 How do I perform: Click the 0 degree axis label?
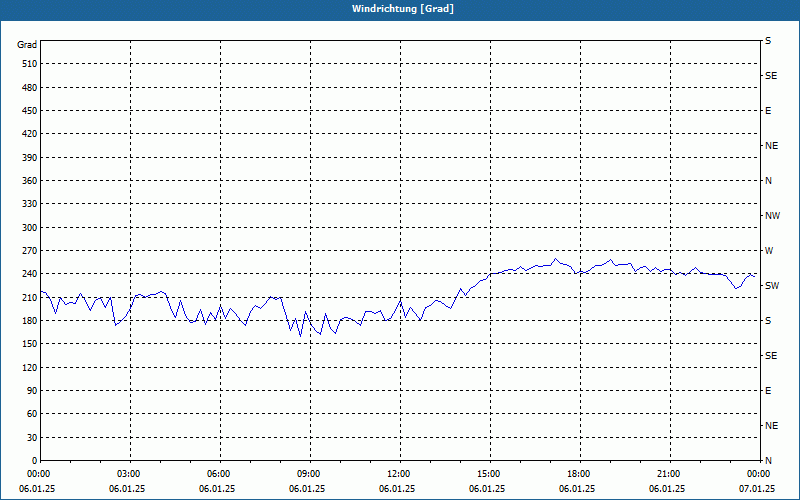pos(35,461)
